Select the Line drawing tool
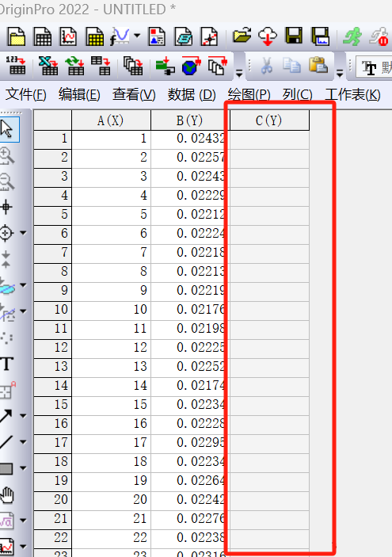This screenshot has width=392, height=557. click(x=6, y=442)
